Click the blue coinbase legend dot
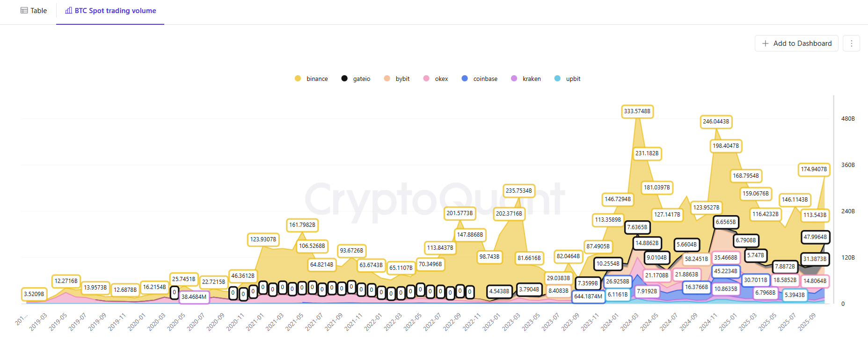This screenshot has width=868, height=347. [464, 79]
